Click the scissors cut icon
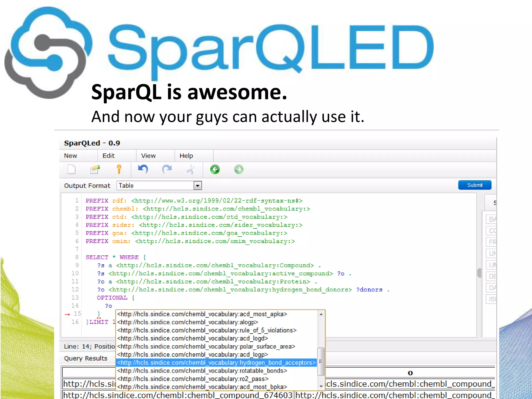The width and height of the screenshot is (532, 399). (x=190, y=169)
